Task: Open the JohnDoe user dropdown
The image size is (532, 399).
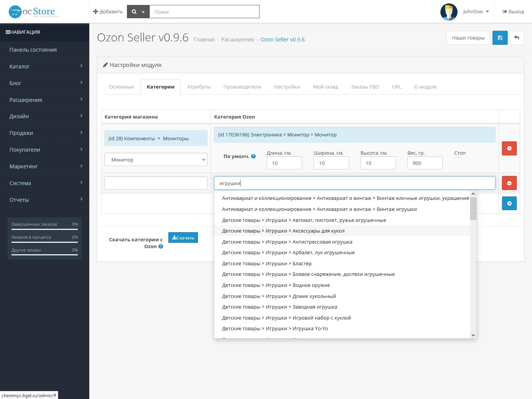Action: pyautogui.click(x=476, y=12)
